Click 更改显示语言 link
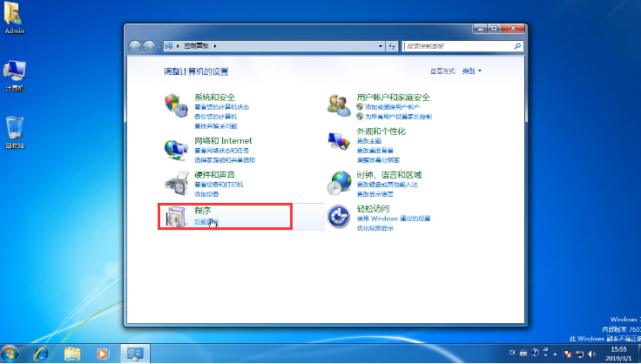The image size is (641, 364). tap(375, 194)
